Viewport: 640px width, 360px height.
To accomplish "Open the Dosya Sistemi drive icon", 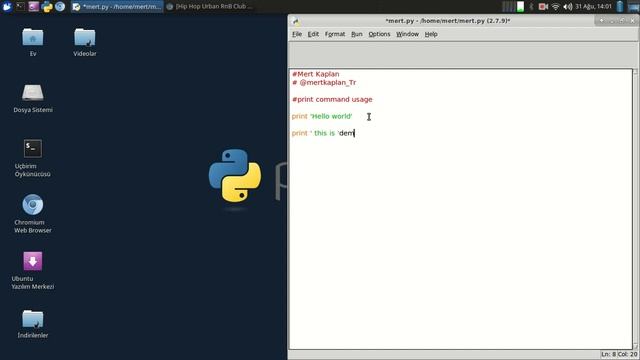I will click(x=33, y=93).
